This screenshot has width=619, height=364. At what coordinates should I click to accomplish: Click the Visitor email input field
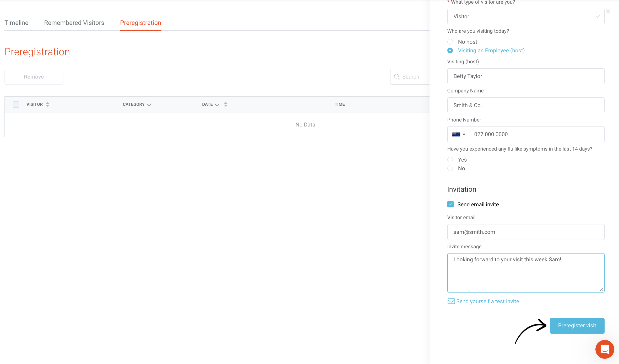coord(525,232)
